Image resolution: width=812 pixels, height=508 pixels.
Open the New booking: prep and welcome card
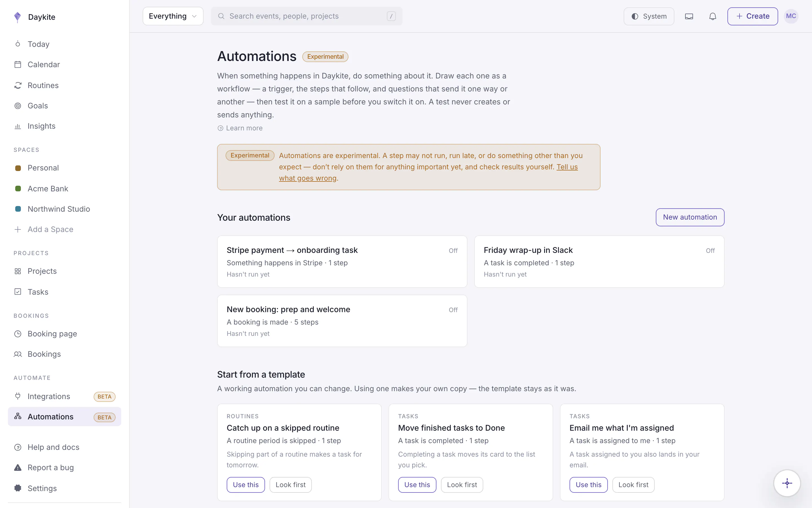point(342,321)
